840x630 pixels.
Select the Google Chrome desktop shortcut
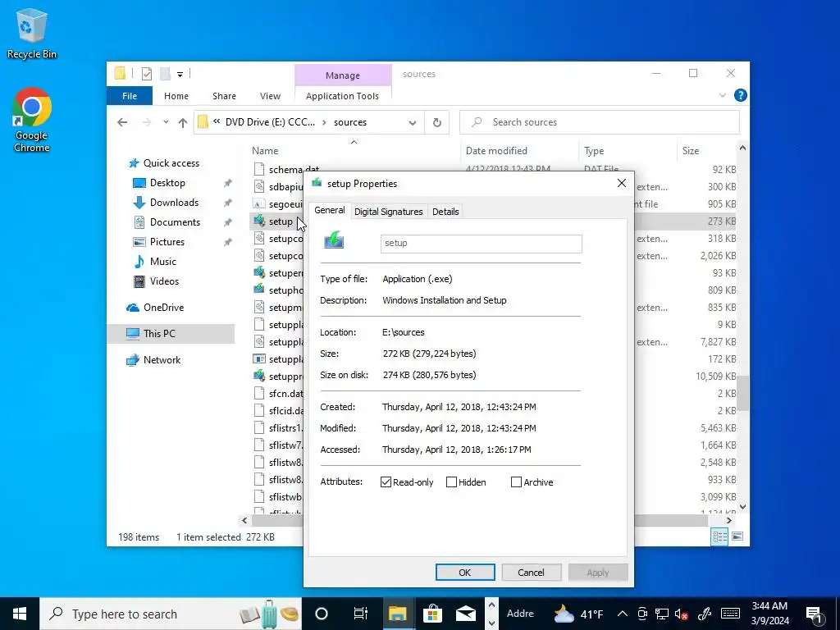31,120
